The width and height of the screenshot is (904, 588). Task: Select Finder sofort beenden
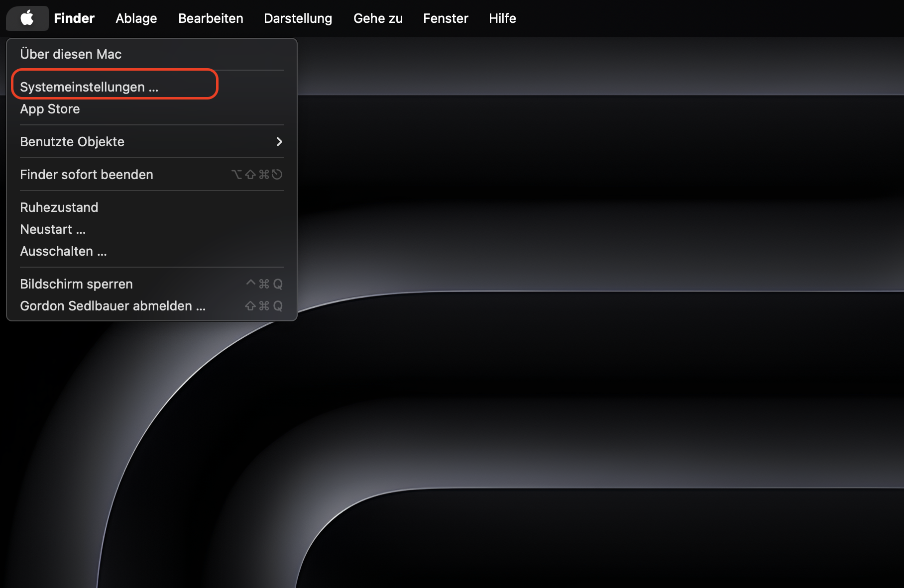tap(86, 175)
